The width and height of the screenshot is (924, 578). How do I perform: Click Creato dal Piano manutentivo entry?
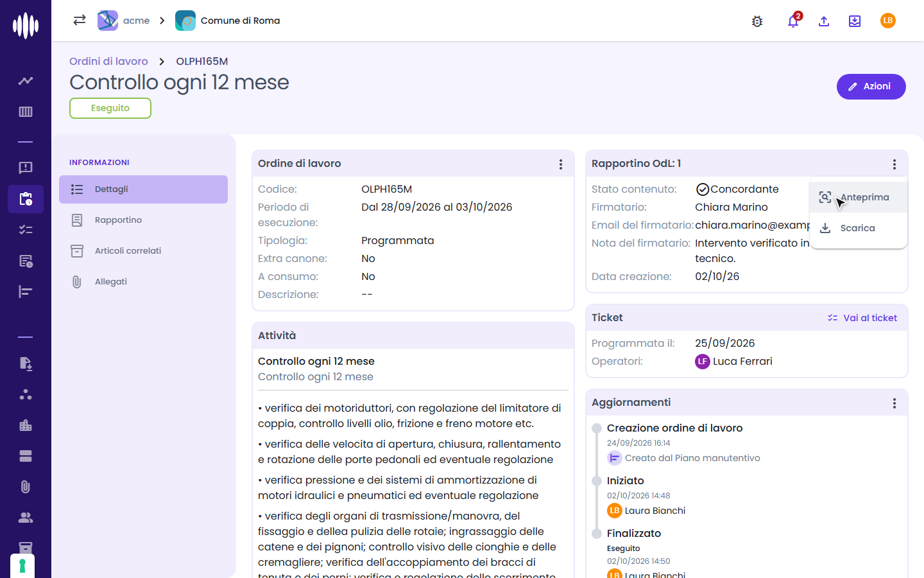pyautogui.click(x=684, y=458)
